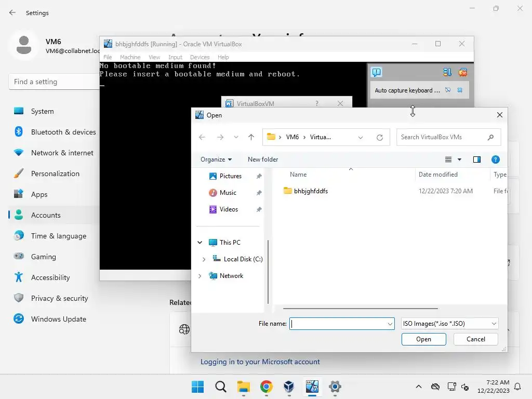Open the ISO Images file type dropdown
The height and width of the screenshot is (399, 532).
(449, 324)
